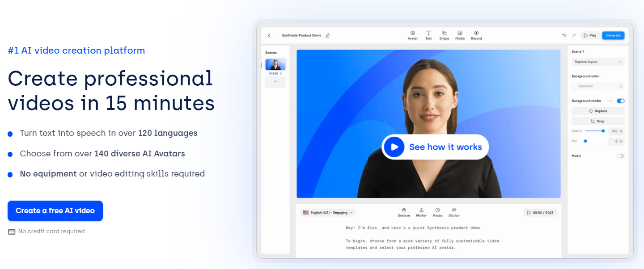
Task: Play script preview at 00:00 / 01:22
Action: click(541, 213)
